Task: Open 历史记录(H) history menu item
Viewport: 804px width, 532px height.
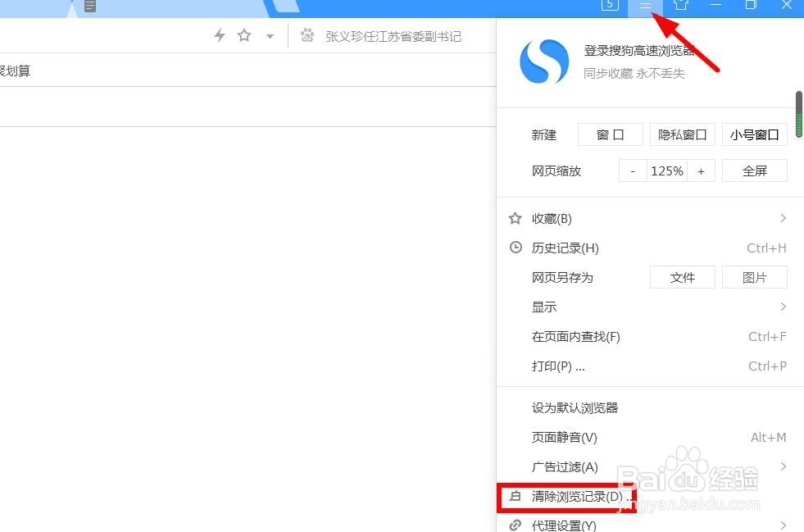Action: point(565,248)
